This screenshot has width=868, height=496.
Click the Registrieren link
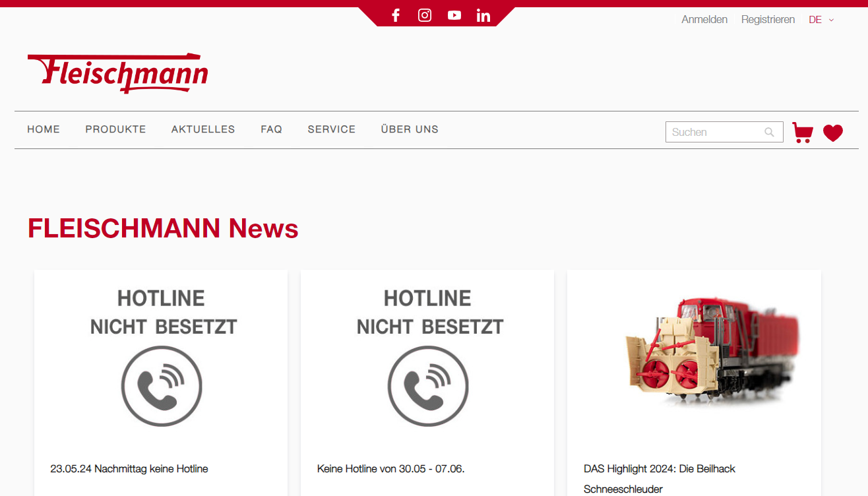pos(768,20)
